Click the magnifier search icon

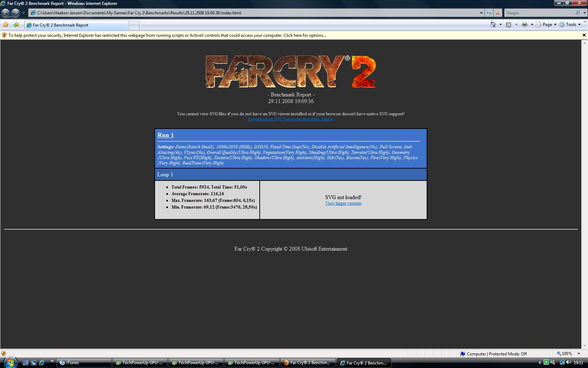point(577,13)
